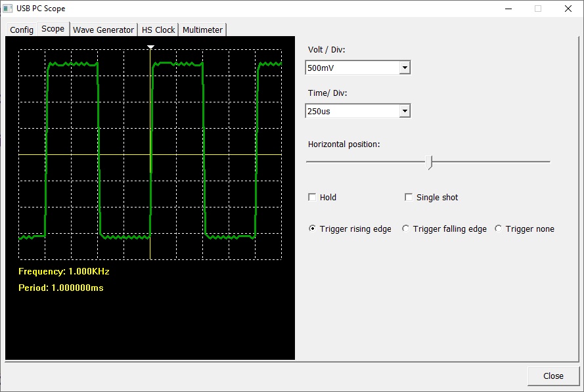Switch to the Wave Generator tab
The width and height of the screenshot is (584, 392).
coord(103,30)
